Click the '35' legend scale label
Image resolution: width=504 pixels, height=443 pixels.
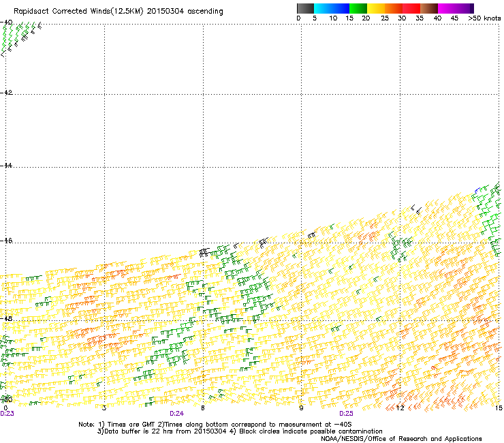click(420, 18)
